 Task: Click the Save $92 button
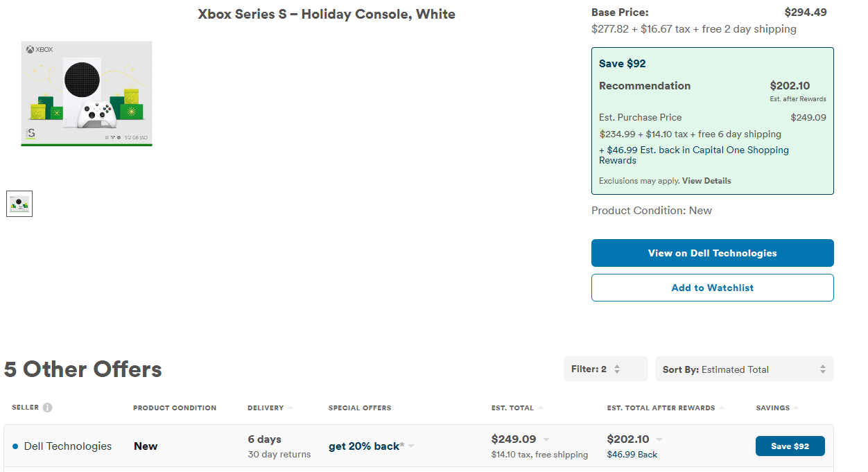click(790, 446)
